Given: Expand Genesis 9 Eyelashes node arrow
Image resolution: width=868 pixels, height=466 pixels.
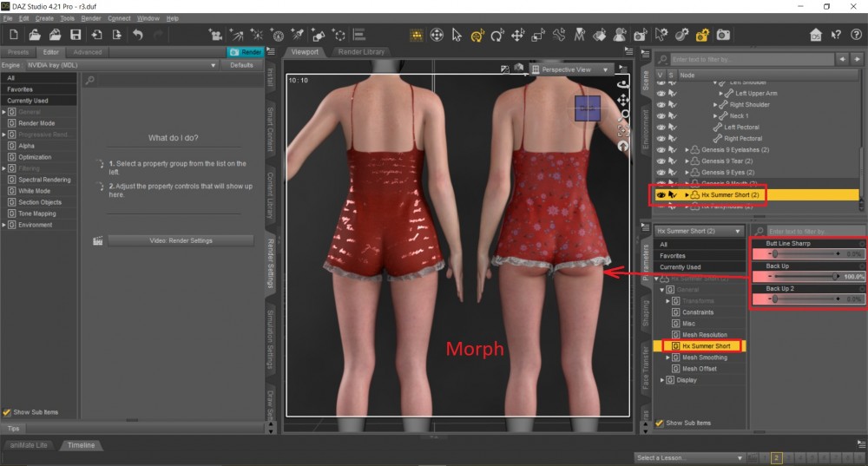Looking at the screenshot, I should point(687,150).
